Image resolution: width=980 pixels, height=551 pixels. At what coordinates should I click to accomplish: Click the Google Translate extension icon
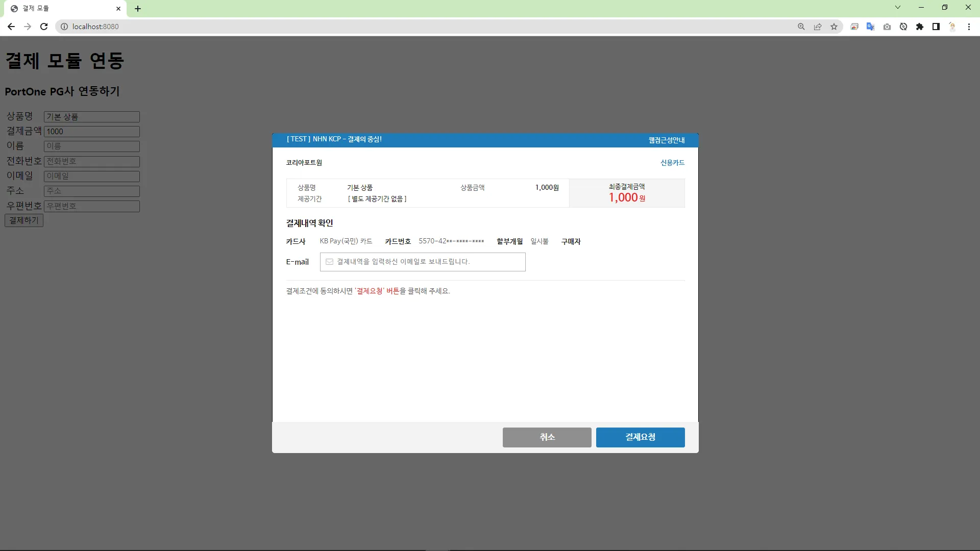click(870, 27)
